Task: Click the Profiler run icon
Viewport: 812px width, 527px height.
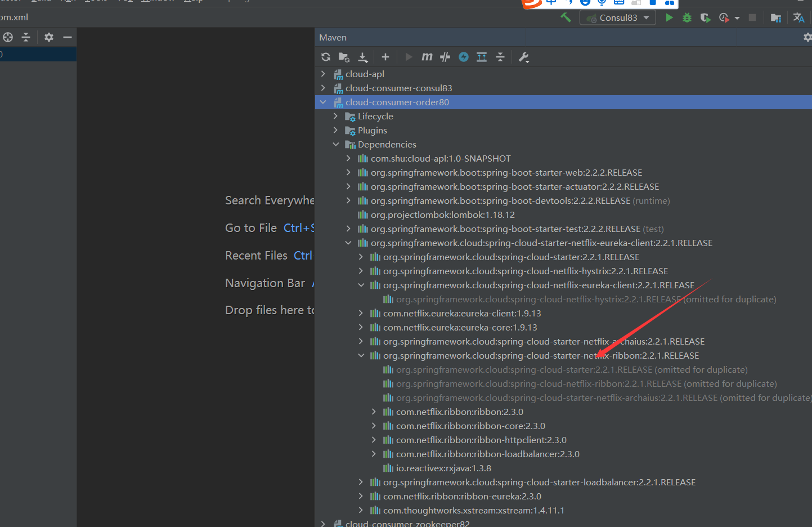Action: pyautogui.click(x=724, y=17)
